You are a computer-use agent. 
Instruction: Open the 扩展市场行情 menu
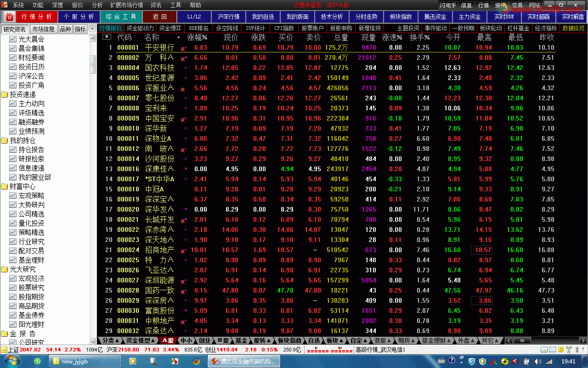pyautogui.click(x=127, y=6)
